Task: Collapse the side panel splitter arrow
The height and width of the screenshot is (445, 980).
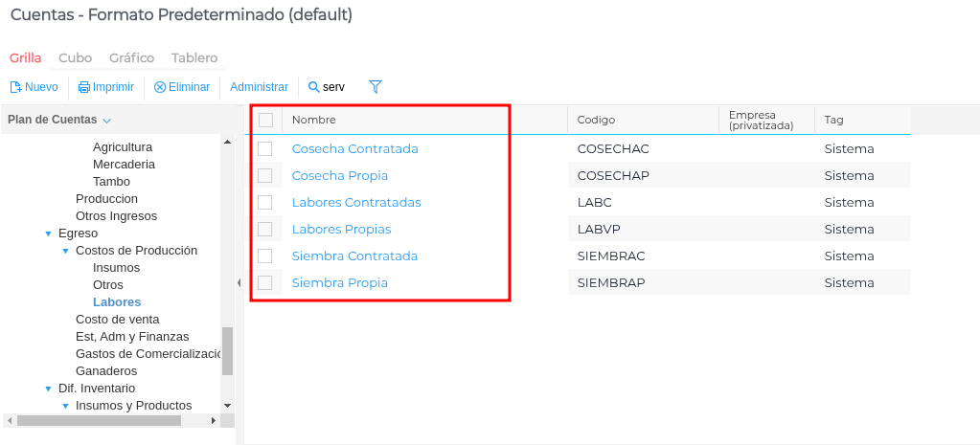Action: click(x=239, y=282)
